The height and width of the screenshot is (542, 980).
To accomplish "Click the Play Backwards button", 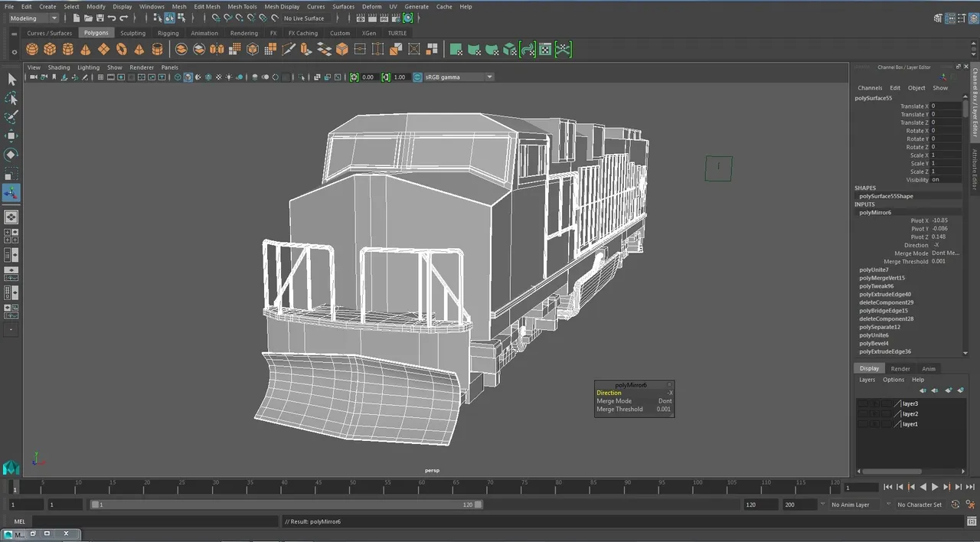I will [x=923, y=487].
